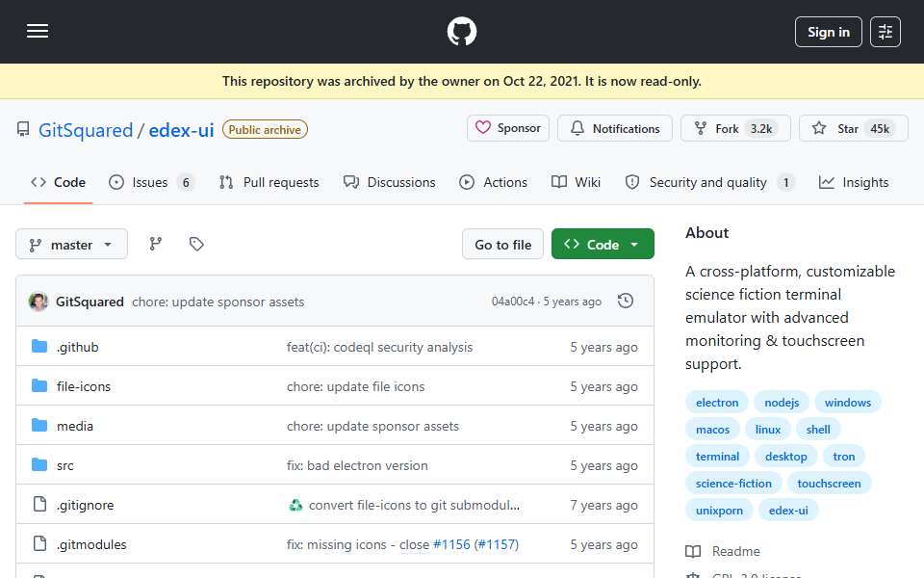This screenshot has height=578, width=924.
Task: Click the recycle emoji in .gitignore commit
Action: (x=295, y=505)
